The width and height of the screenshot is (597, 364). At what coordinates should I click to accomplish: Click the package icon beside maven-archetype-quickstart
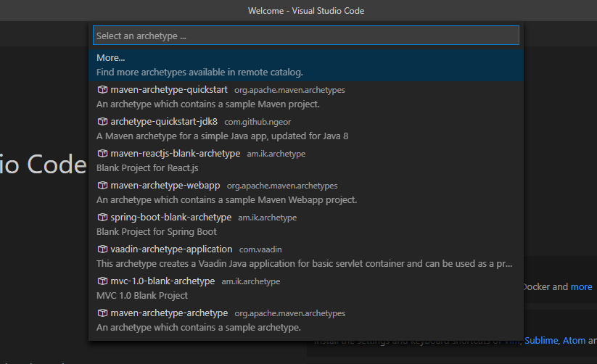pyautogui.click(x=102, y=90)
